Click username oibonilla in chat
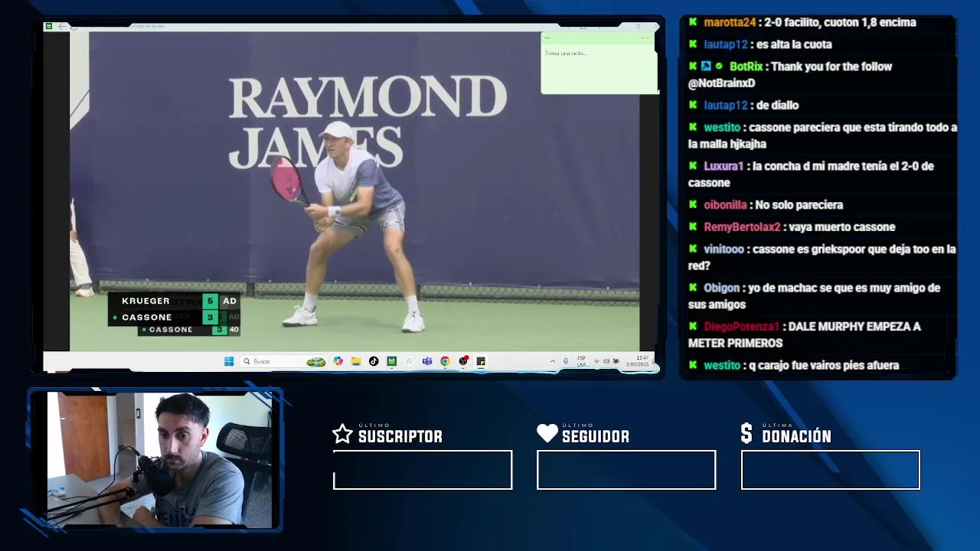The image size is (980, 551). (725, 205)
